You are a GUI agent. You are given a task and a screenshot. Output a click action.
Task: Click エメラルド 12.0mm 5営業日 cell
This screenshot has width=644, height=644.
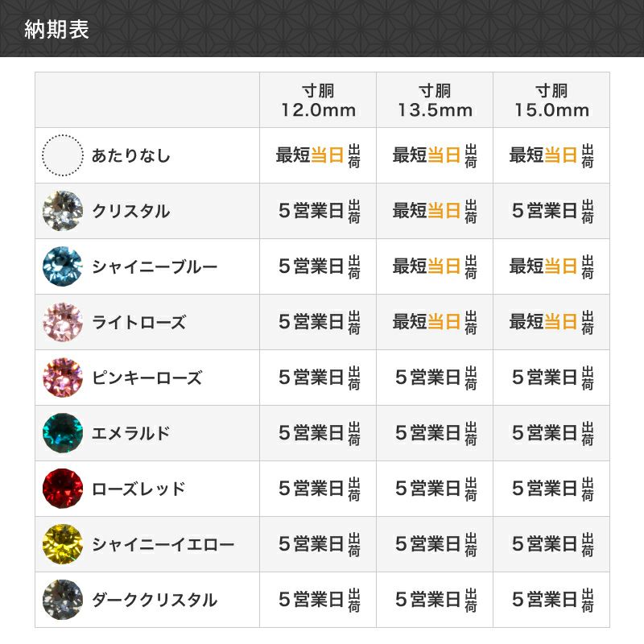coord(318,433)
